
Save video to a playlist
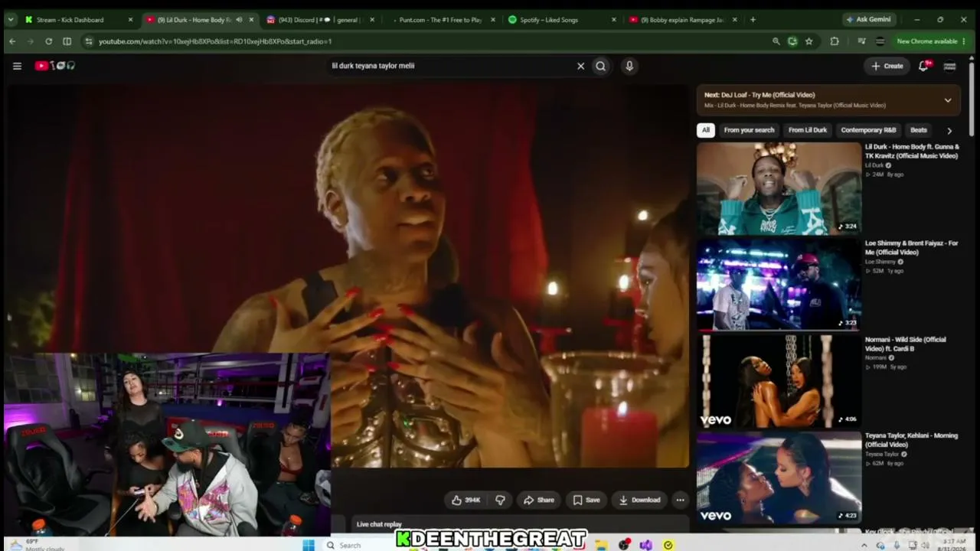586,500
